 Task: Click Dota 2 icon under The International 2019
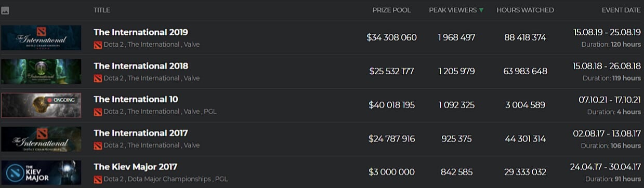[97, 45]
